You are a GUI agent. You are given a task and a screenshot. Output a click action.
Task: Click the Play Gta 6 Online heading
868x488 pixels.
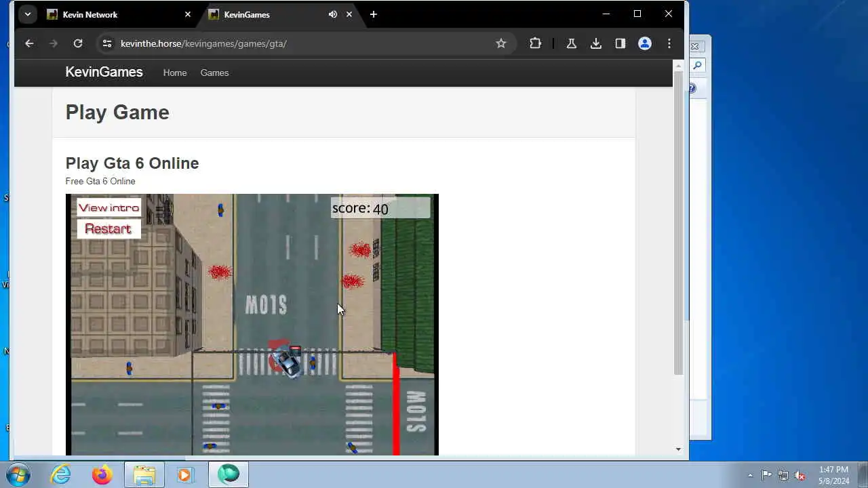[132, 163]
